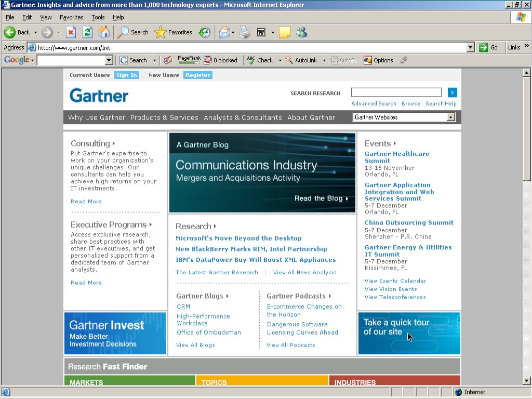Open the History toolbar icon
This screenshot has height=399, width=532.
[205, 32]
